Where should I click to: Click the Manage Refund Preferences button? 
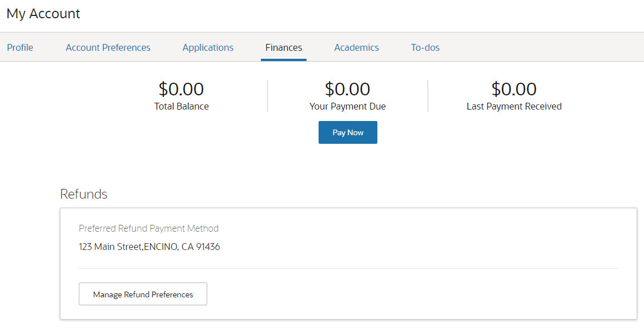pyautogui.click(x=143, y=294)
